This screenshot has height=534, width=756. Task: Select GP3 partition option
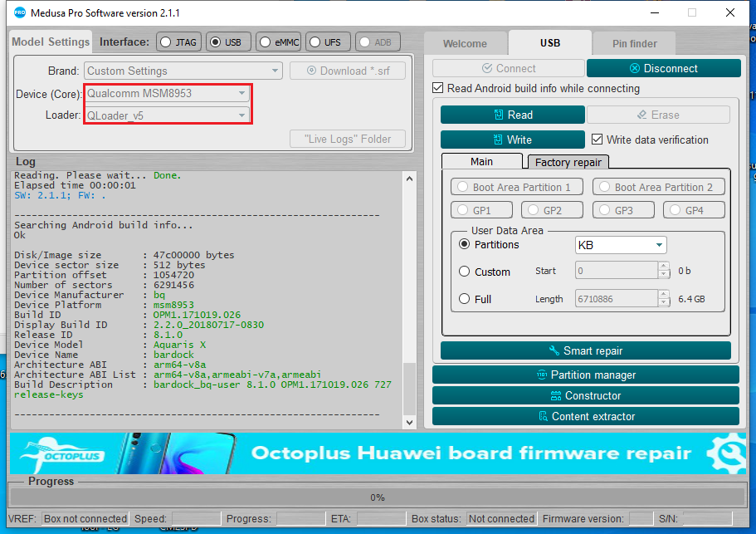click(x=623, y=210)
